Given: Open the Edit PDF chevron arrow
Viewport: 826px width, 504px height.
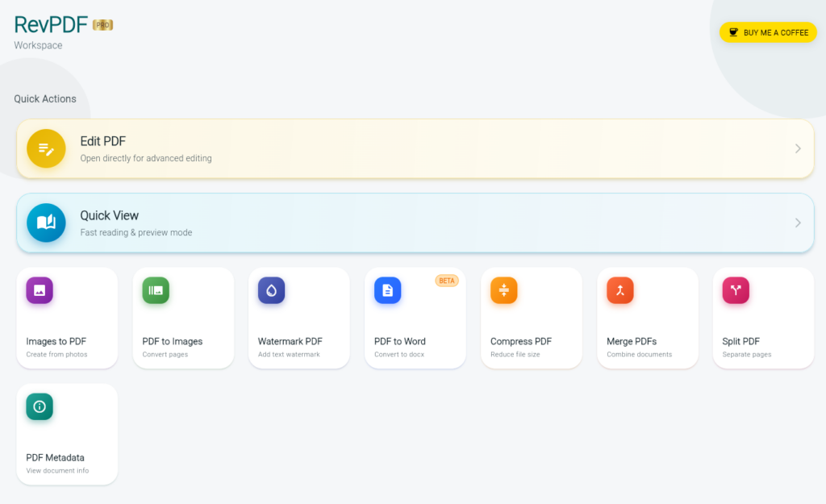Looking at the screenshot, I should 798,148.
